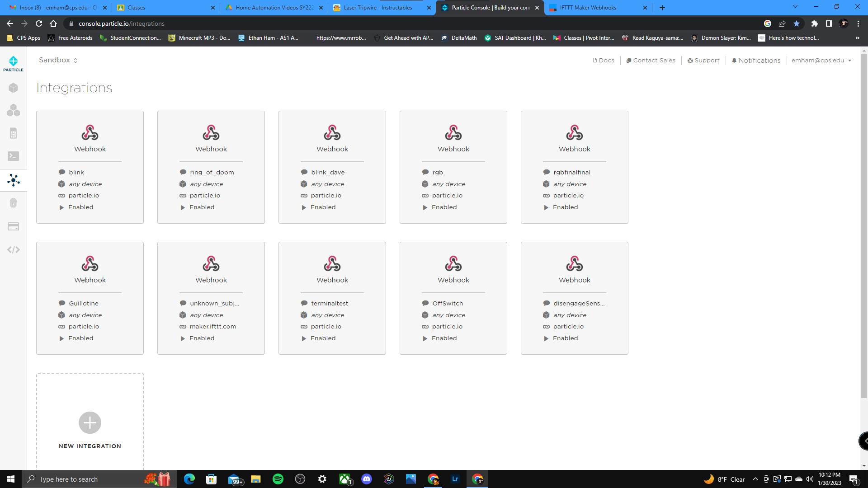Viewport: 868px width, 488px height.
Task: Open the Authentication fingerprint icon
Action: [x=13, y=202]
